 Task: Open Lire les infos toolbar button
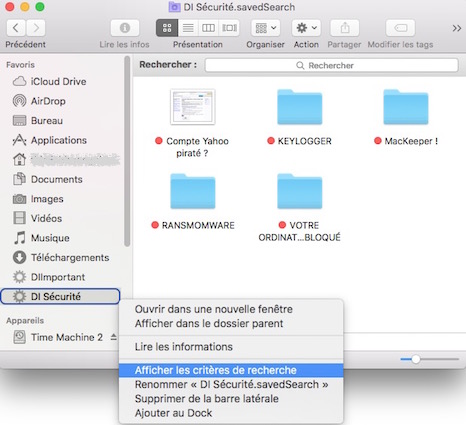pyautogui.click(x=125, y=28)
